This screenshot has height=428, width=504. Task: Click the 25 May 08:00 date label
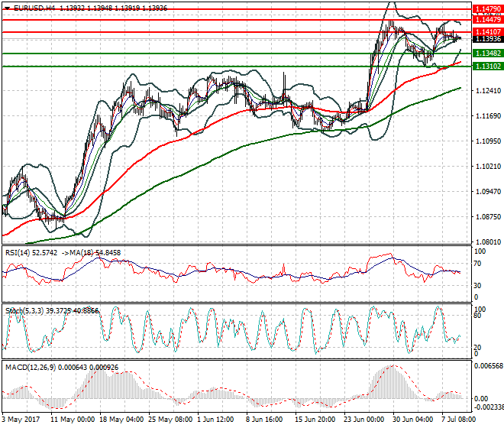coord(170,420)
